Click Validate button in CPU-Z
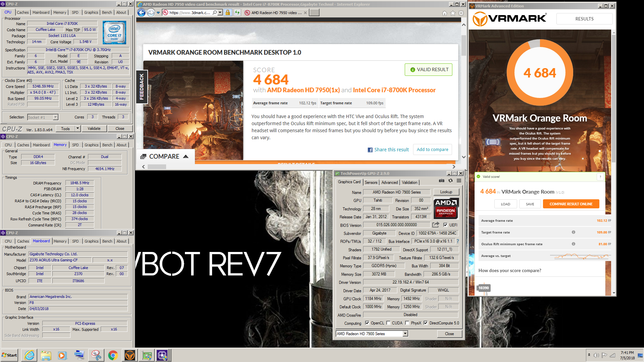The image size is (644, 362). pyautogui.click(x=94, y=128)
